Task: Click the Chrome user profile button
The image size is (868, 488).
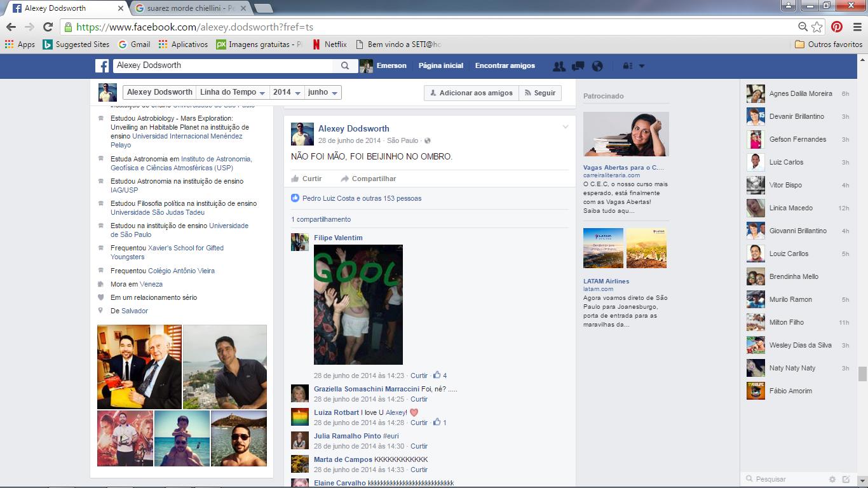Action: click(788, 6)
